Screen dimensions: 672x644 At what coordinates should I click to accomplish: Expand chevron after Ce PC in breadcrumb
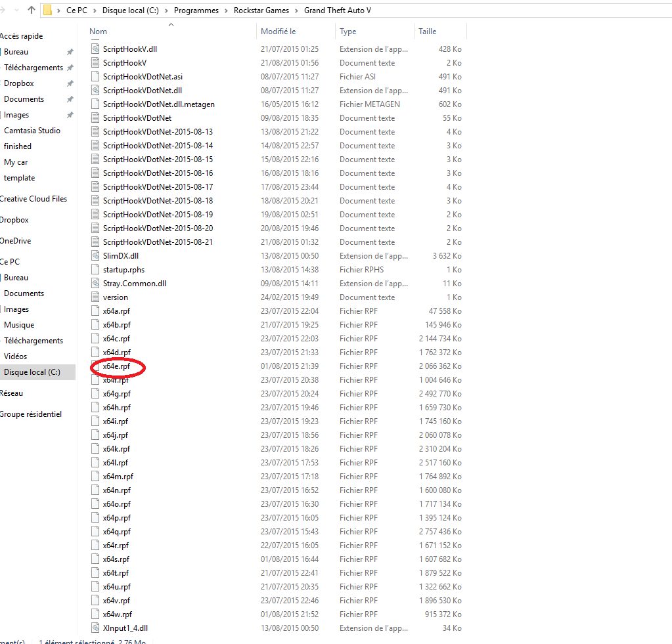pos(95,11)
